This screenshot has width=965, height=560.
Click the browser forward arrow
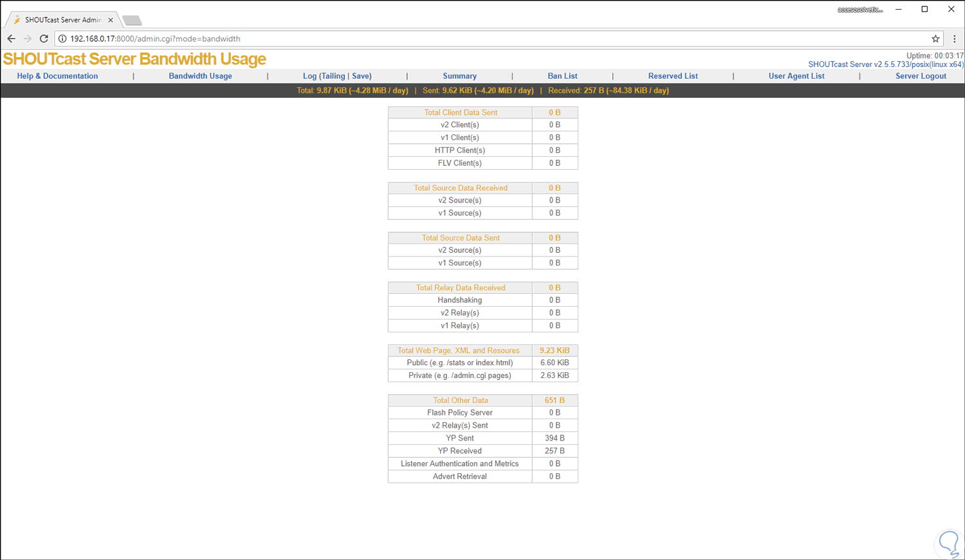[x=28, y=39]
